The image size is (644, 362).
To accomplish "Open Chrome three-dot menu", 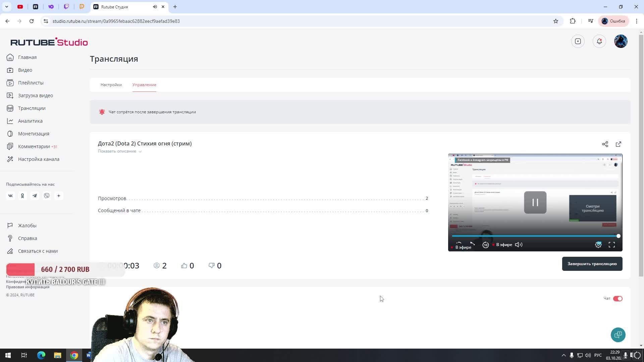I will pyautogui.click(x=636, y=21).
